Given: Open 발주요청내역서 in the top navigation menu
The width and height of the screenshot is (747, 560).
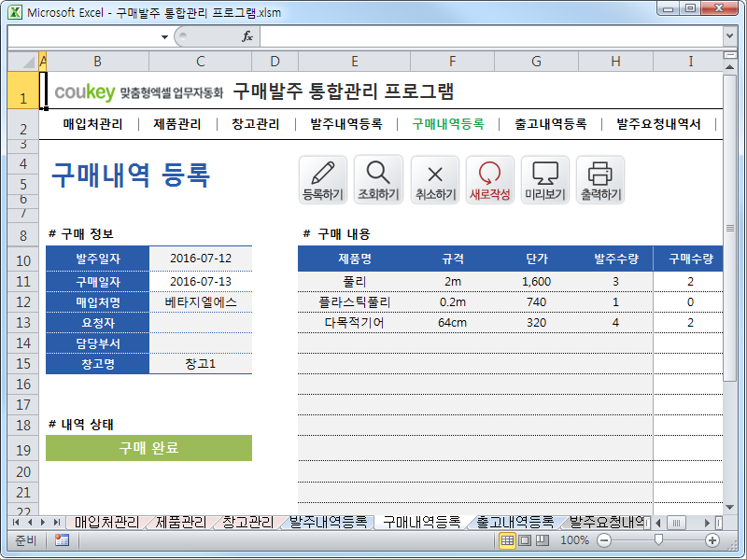Looking at the screenshot, I should [659, 124].
